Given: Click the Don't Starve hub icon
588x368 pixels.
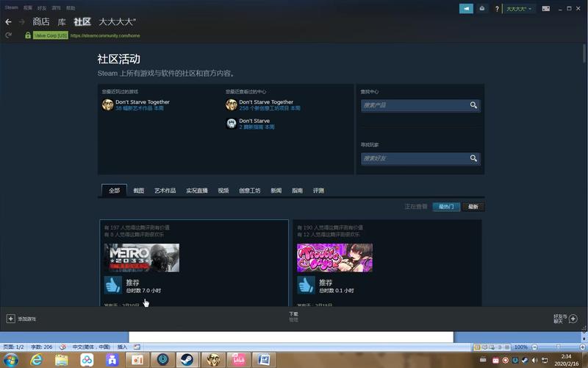Looking at the screenshot, I should click(232, 124).
